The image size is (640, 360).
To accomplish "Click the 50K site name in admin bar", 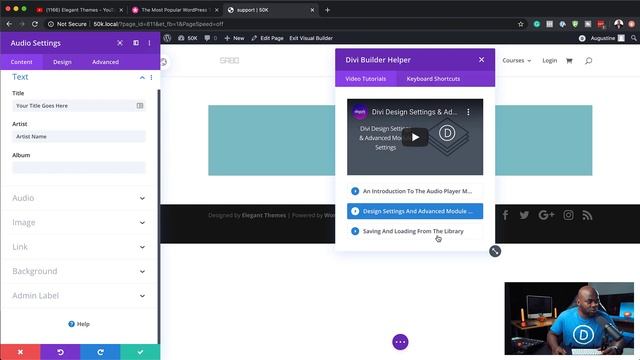I will pyautogui.click(x=188, y=38).
